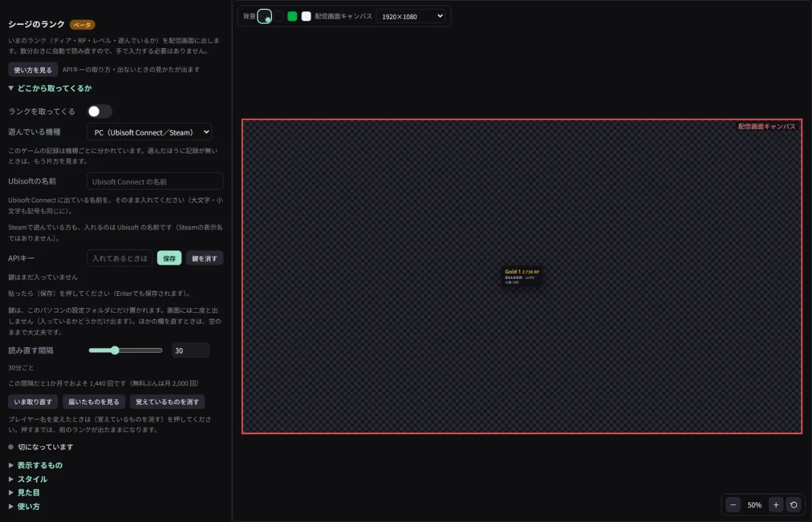Image resolution: width=812 pixels, height=522 pixels.
Task: Click the zoom in plus button
Action: pyautogui.click(x=776, y=504)
